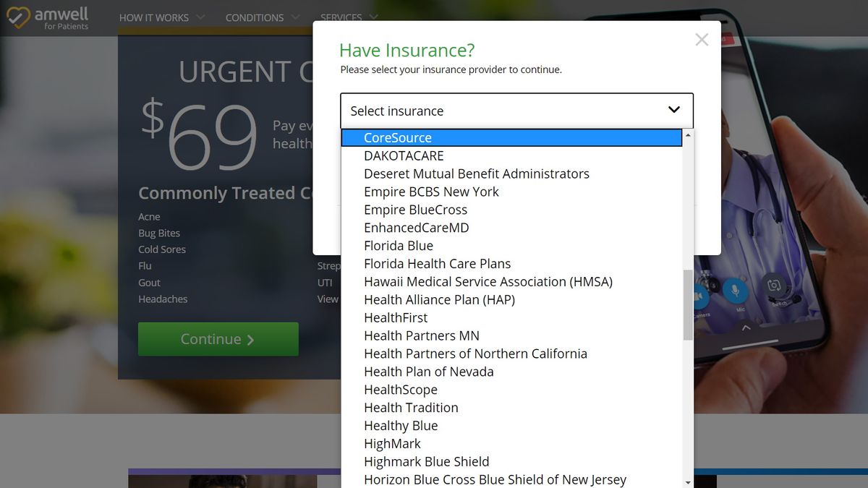Viewport: 868px width, 488px height.
Task: Click the insurance list scrollbar
Action: [686, 304]
